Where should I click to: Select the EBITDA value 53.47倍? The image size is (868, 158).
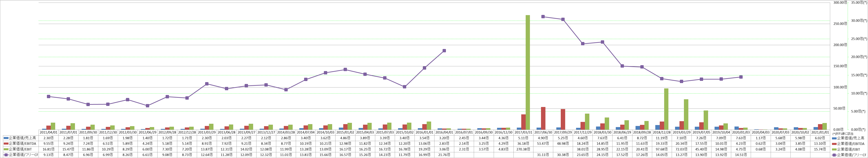tap(543, 144)
